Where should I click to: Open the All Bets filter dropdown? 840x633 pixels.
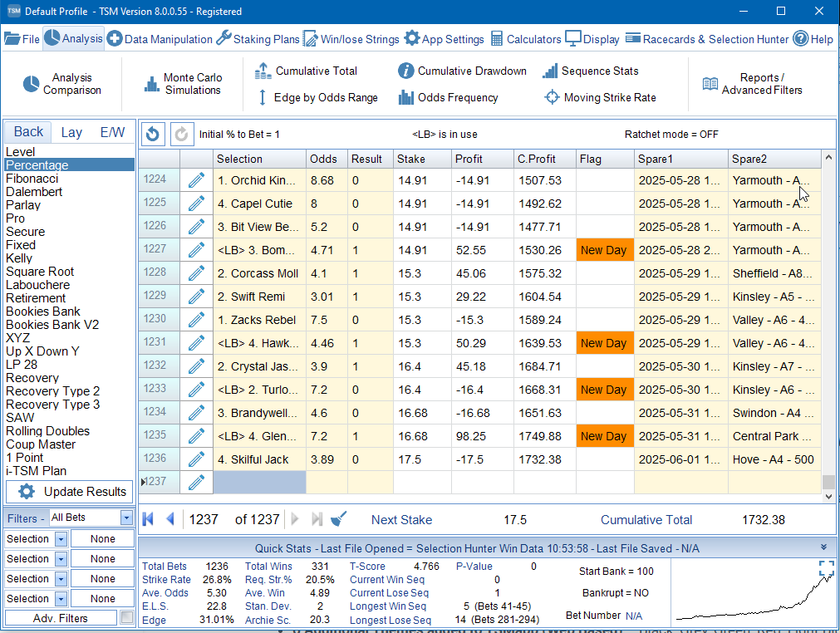click(x=126, y=518)
